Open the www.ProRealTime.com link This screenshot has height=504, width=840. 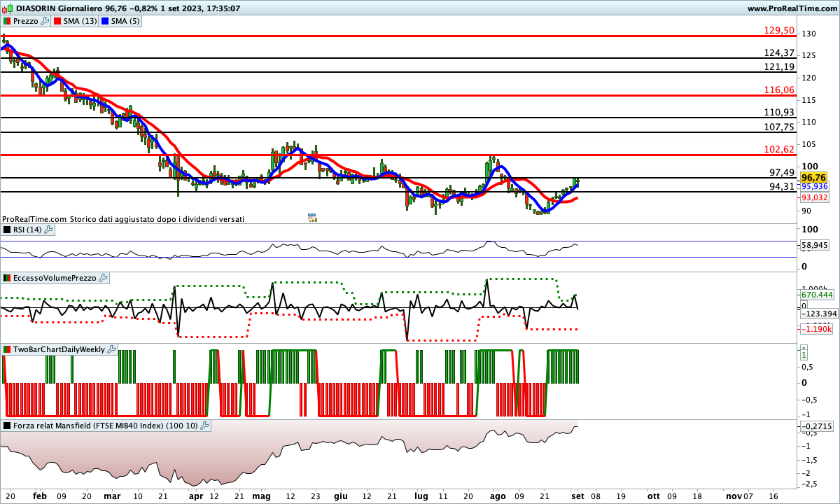click(792, 8)
